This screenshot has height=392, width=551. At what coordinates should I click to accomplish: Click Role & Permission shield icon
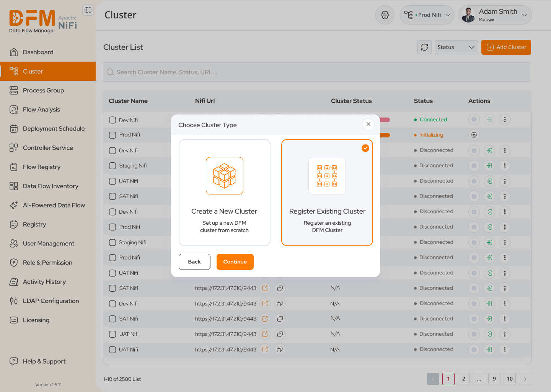coord(14,263)
